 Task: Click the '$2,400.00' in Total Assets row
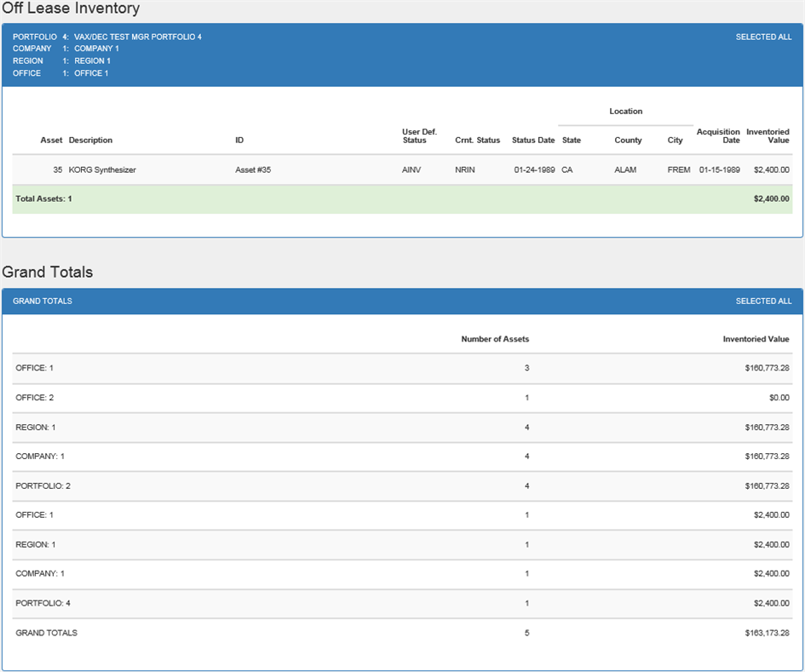pos(772,198)
